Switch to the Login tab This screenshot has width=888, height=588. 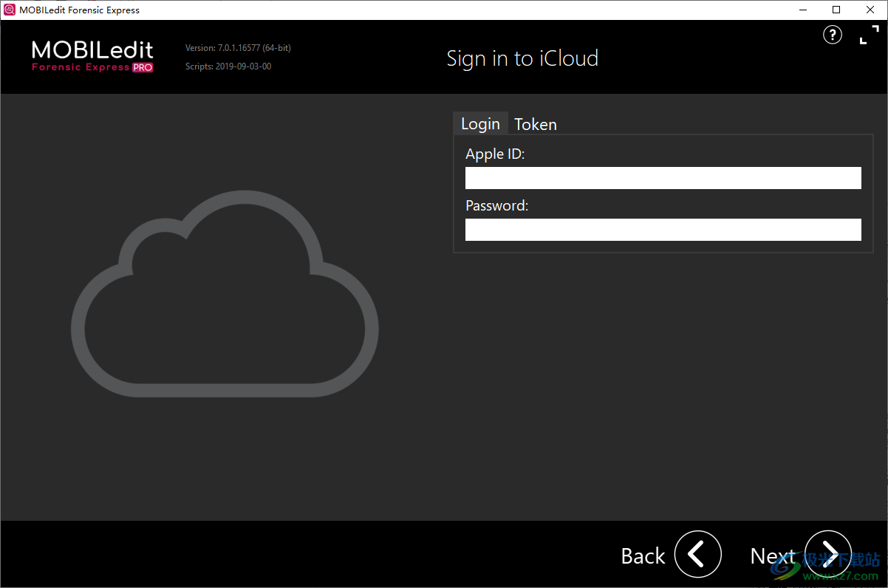coord(481,123)
